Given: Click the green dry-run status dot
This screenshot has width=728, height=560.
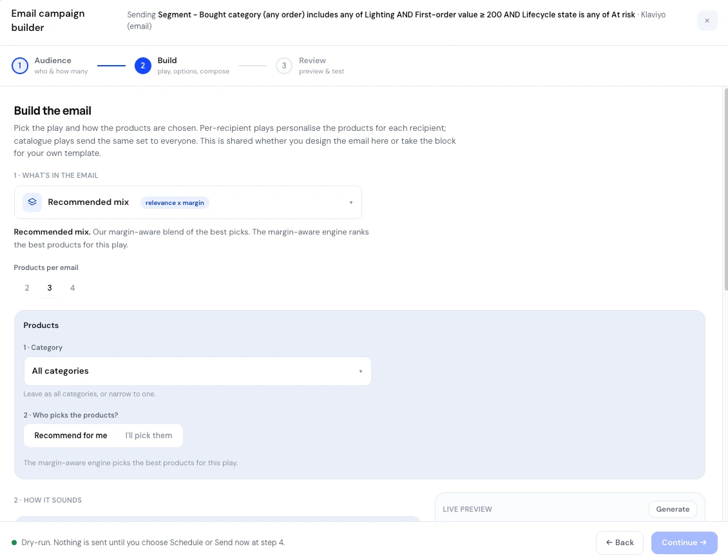Looking at the screenshot, I should point(14,543).
